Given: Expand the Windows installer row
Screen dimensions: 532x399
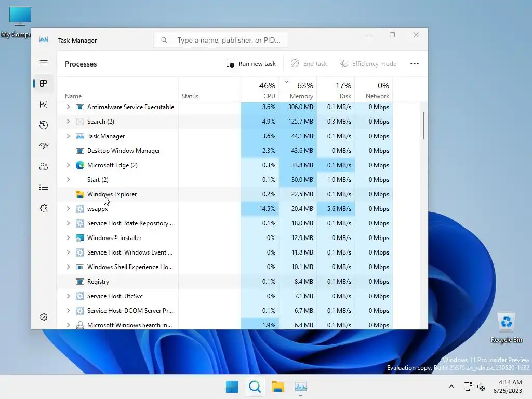Looking at the screenshot, I should pyautogui.click(x=68, y=238).
